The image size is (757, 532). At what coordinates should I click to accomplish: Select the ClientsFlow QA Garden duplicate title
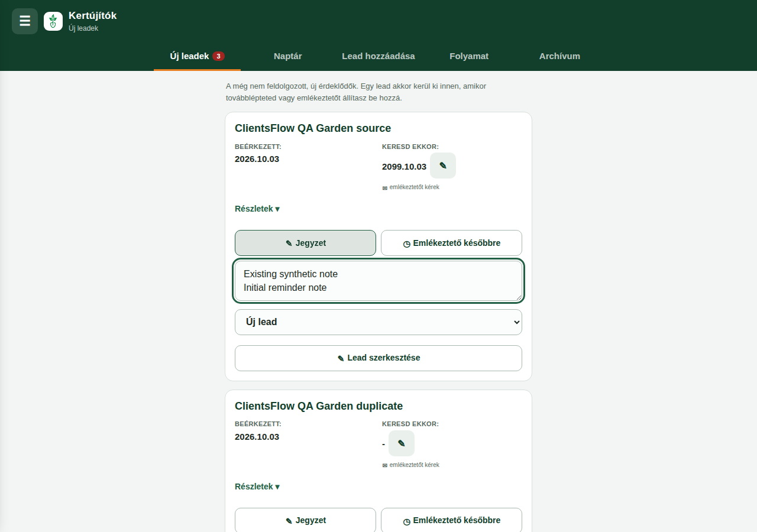coord(319,406)
